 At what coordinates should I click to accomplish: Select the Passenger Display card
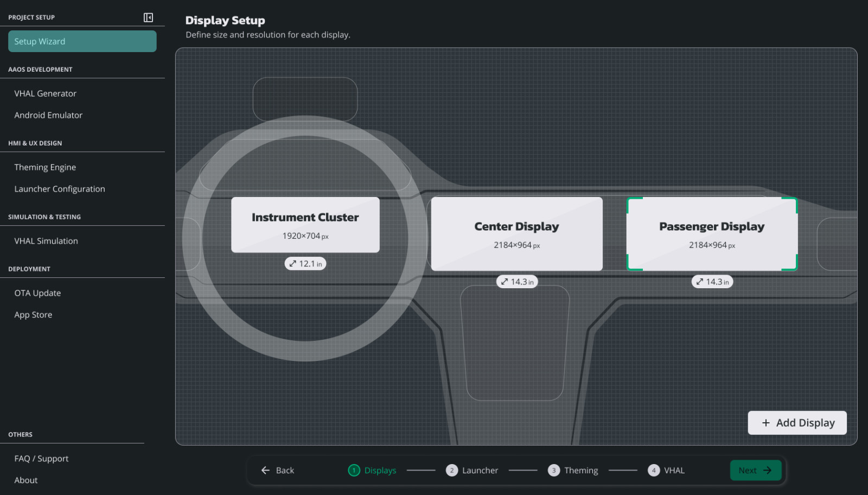tap(712, 234)
